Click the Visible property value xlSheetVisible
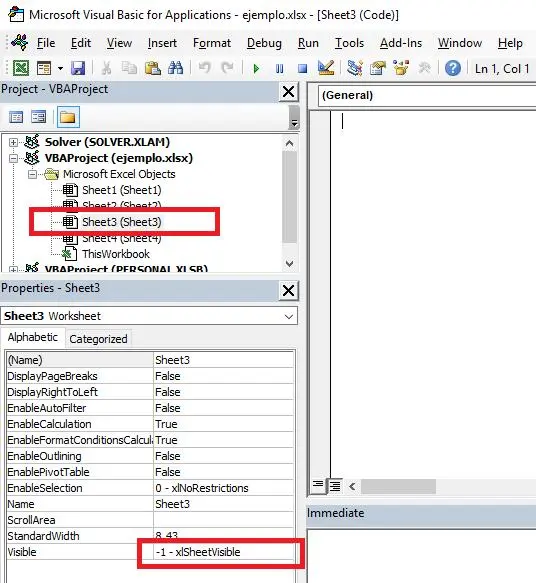 coord(223,552)
